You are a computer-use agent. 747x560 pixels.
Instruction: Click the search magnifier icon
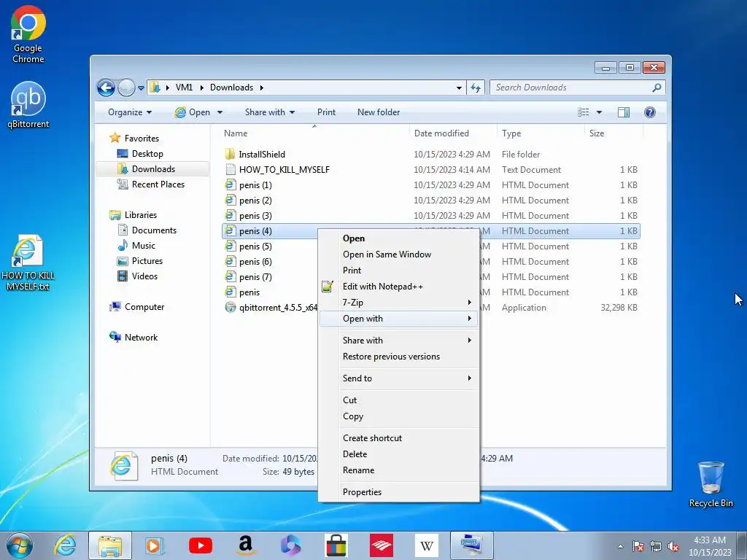click(x=657, y=87)
